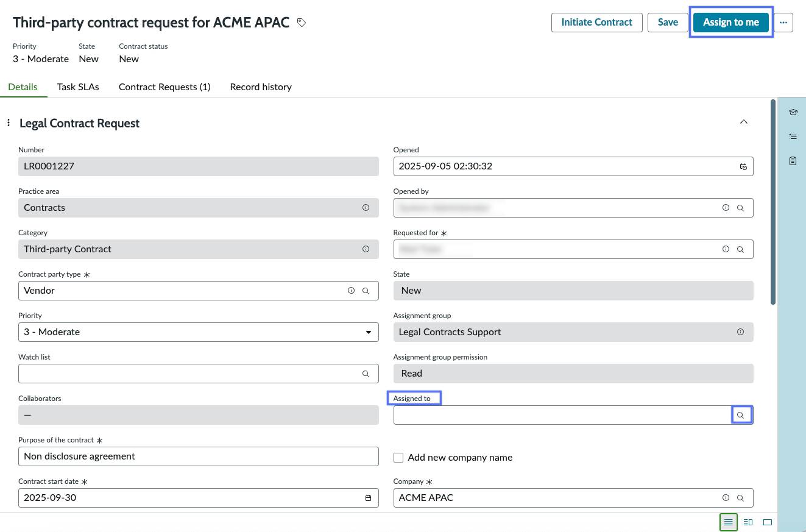The image size is (806, 532).
Task: Switch to the Task SLAs tab
Action: click(x=78, y=87)
